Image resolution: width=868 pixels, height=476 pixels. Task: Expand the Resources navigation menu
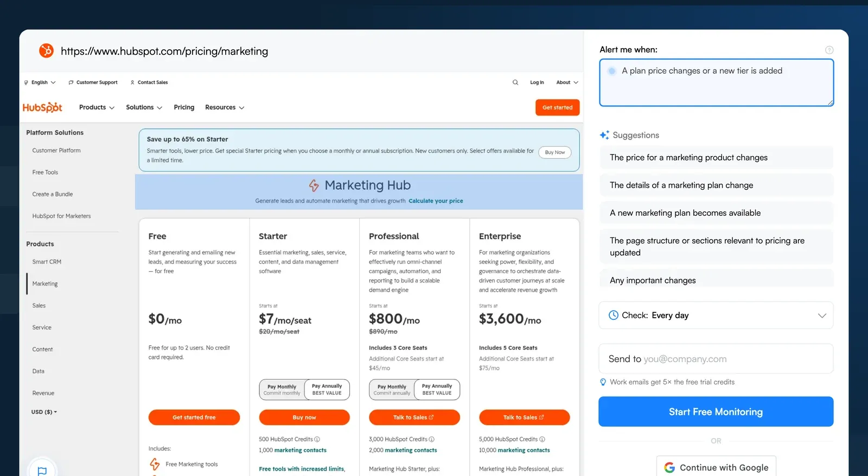tap(225, 107)
